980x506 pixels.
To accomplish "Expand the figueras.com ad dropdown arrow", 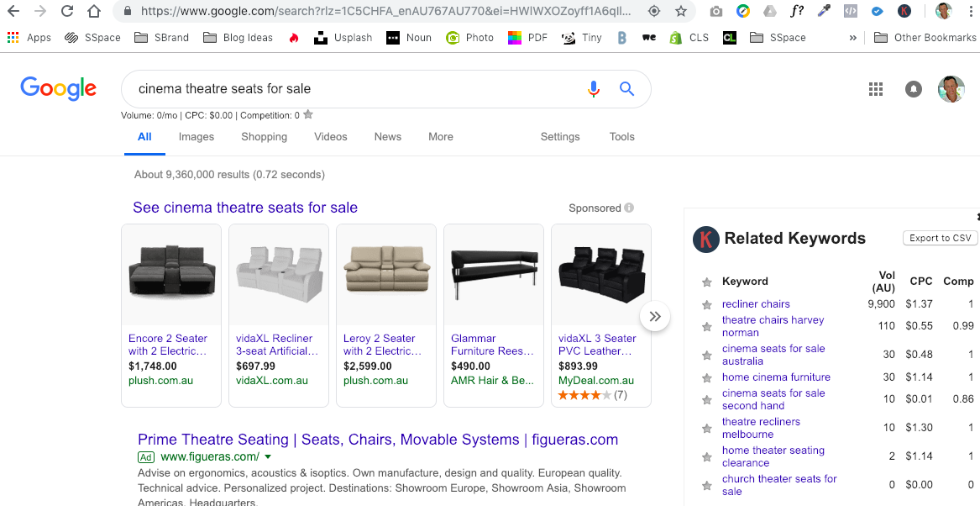I will [268, 456].
